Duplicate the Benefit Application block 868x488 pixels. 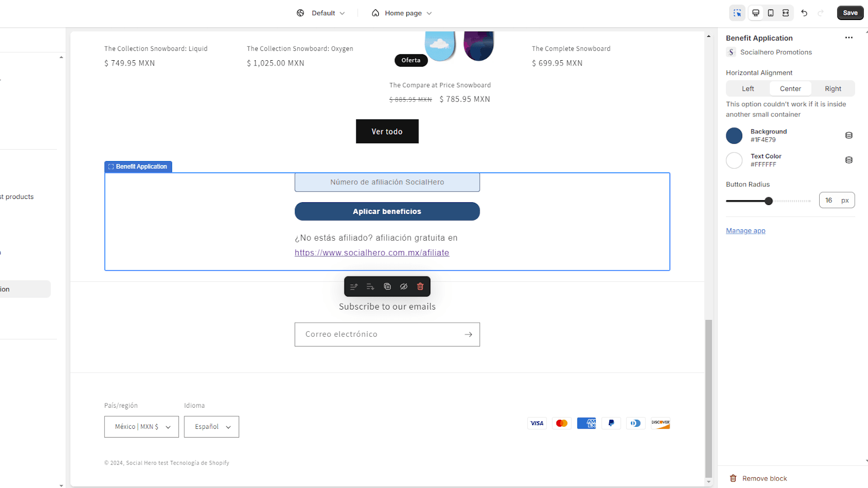click(x=387, y=286)
